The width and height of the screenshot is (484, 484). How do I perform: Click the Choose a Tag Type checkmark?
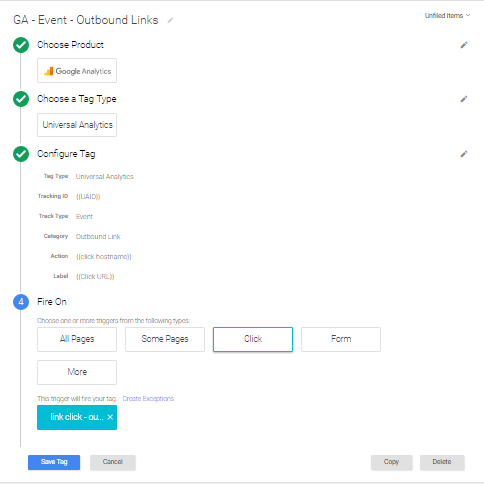click(x=21, y=99)
